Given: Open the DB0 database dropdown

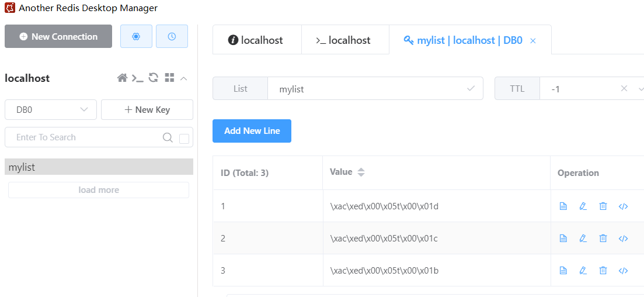Looking at the screenshot, I should 51,110.
